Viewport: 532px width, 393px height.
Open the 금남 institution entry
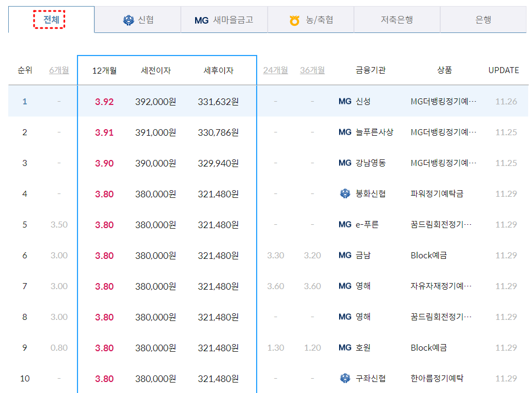click(x=363, y=256)
